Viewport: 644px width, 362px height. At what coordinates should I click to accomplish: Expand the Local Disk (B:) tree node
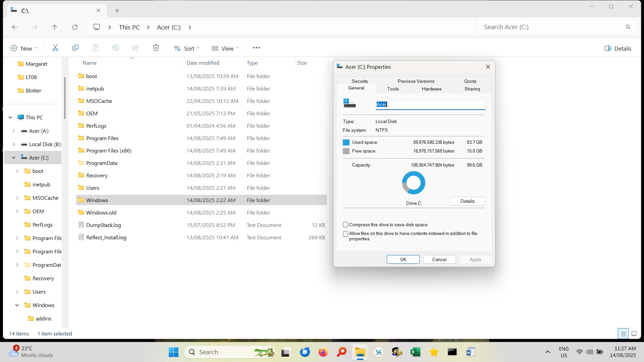[14, 144]
